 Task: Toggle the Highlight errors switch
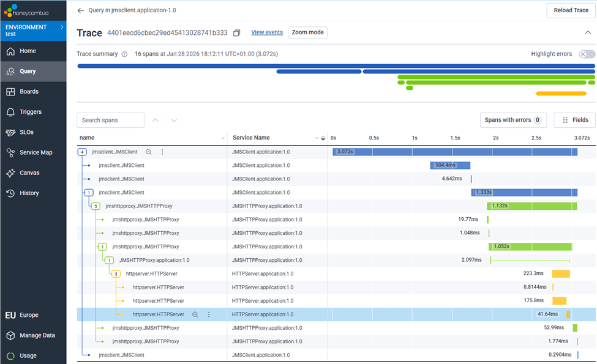587,54
